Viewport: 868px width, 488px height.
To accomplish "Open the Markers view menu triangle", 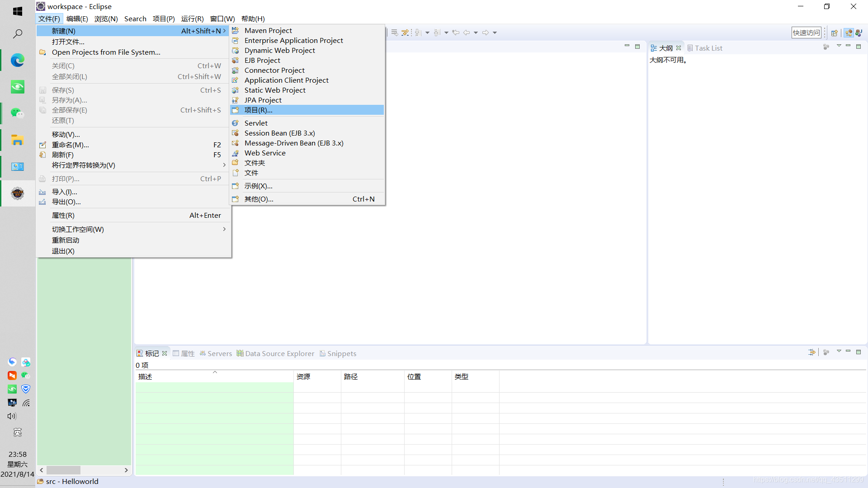I will (x=839, y=351).
